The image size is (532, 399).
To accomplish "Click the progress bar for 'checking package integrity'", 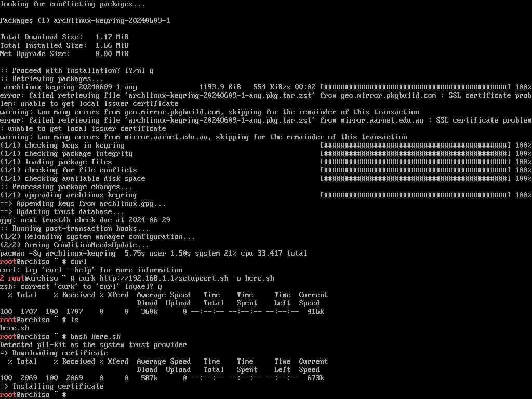I will pos(416,153).
